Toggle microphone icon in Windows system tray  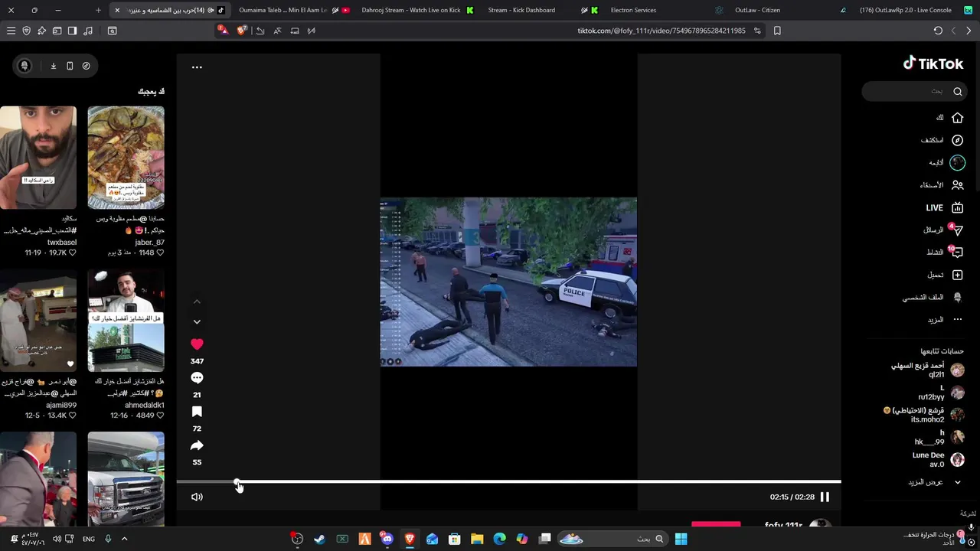(108, 539)
